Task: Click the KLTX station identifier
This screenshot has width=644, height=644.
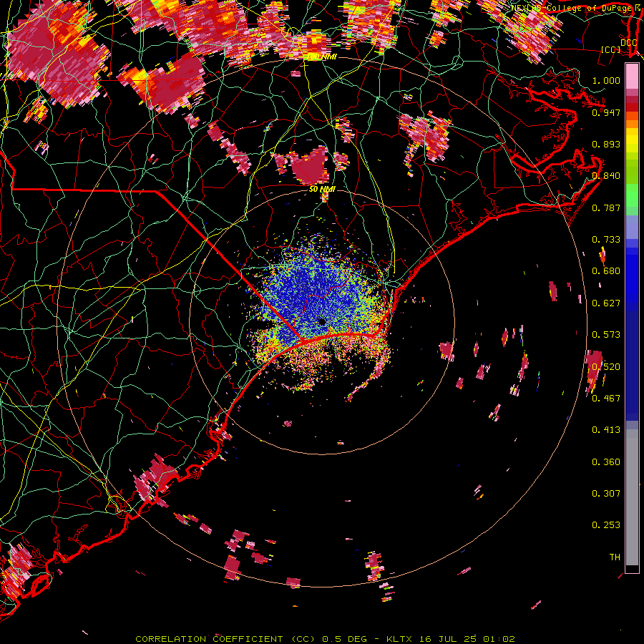Action: point(399,639)
